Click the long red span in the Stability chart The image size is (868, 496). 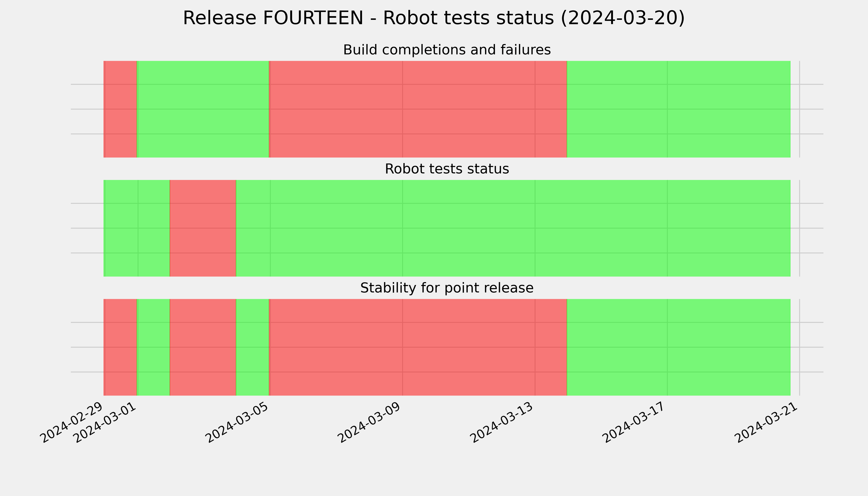click(x=418, y=347)
